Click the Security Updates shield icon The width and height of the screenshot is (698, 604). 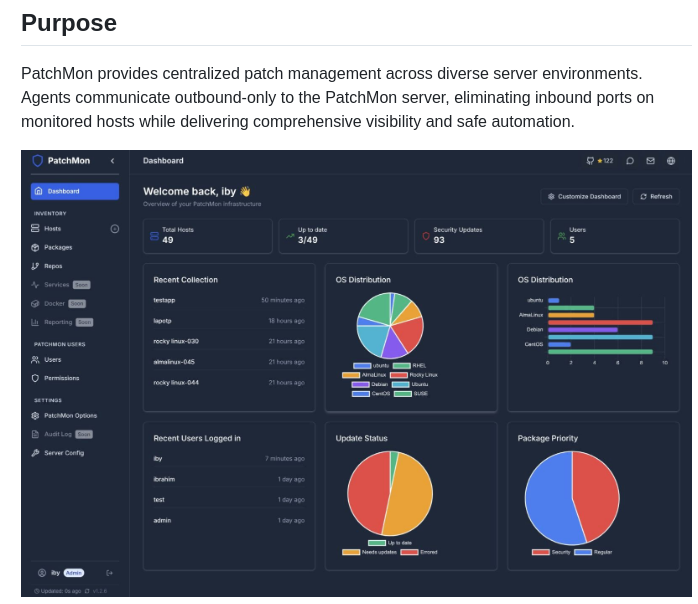426,236
